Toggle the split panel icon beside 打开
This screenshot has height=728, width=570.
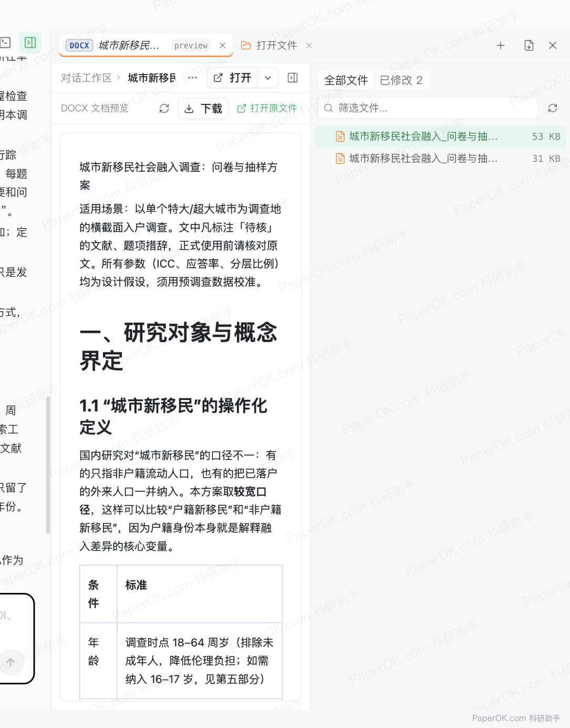point(293,78)
